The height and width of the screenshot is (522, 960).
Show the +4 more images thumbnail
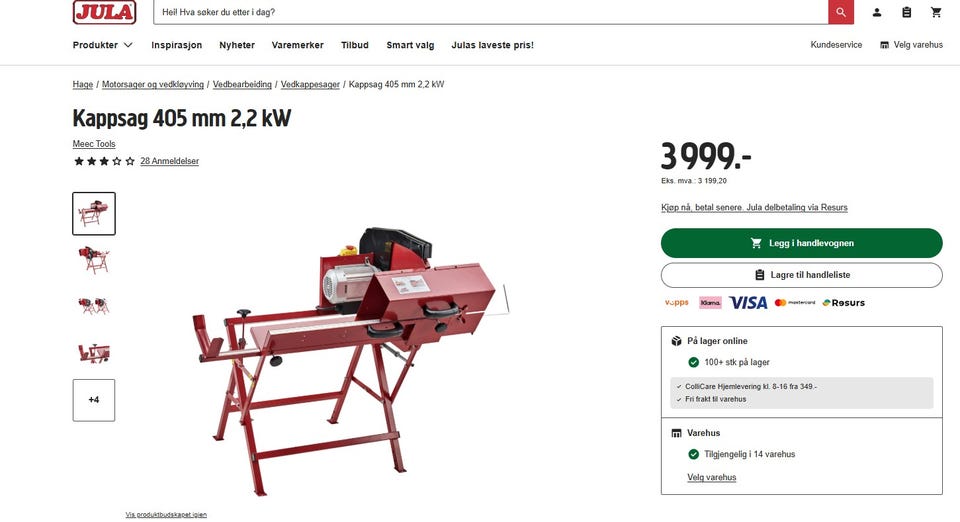(x=94, y=400)
